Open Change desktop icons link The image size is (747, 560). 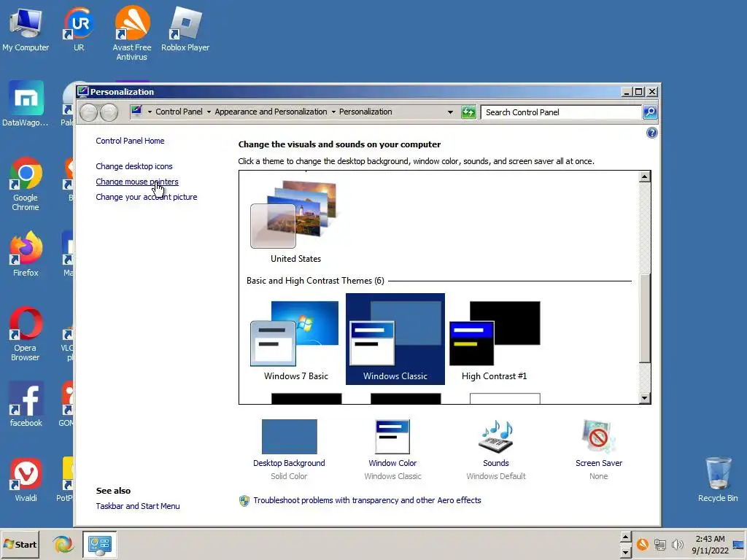pos(134,166)
